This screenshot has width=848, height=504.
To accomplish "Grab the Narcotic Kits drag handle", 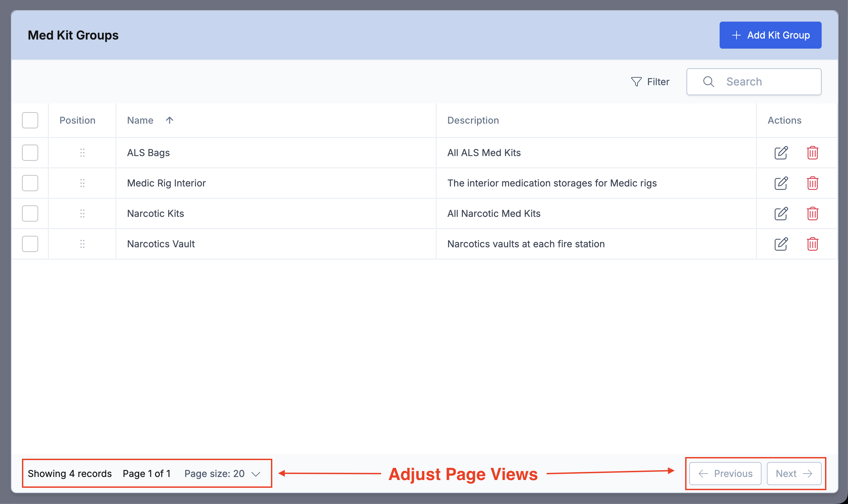I will (82, 213).
